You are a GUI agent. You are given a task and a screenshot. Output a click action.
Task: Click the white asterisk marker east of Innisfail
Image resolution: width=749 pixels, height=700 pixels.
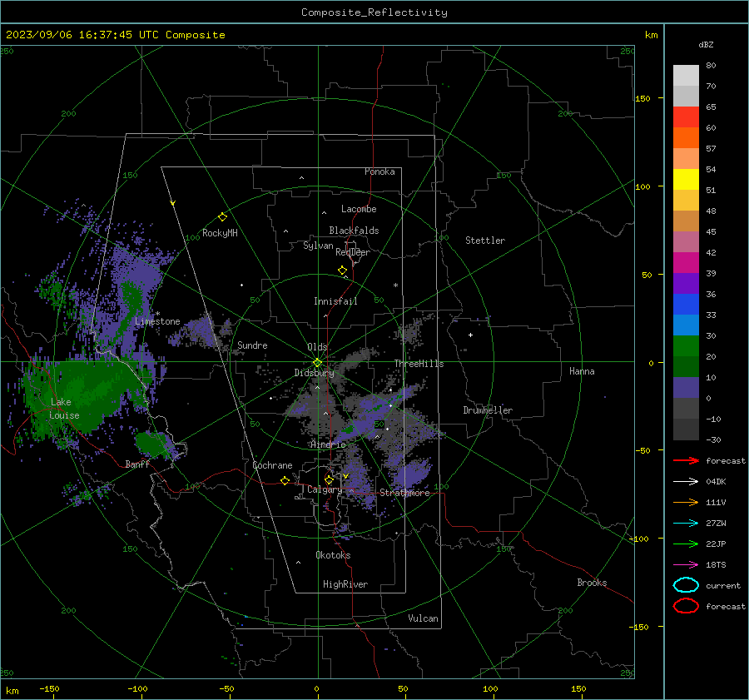click(x=395, y=285)
